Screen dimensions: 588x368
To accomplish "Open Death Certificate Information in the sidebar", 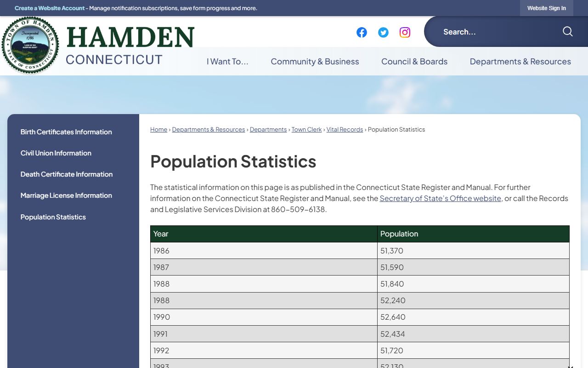I will (x=66, y=174).
